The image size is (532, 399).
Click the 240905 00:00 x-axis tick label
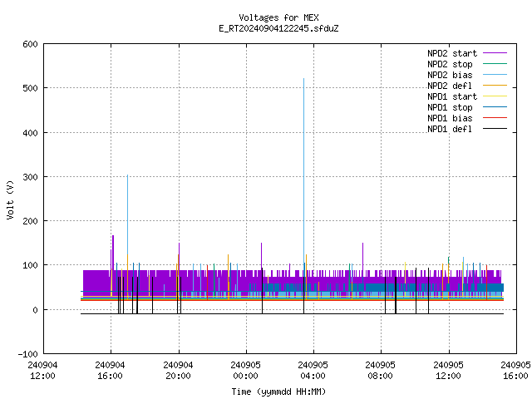click(x=246, y=371)
